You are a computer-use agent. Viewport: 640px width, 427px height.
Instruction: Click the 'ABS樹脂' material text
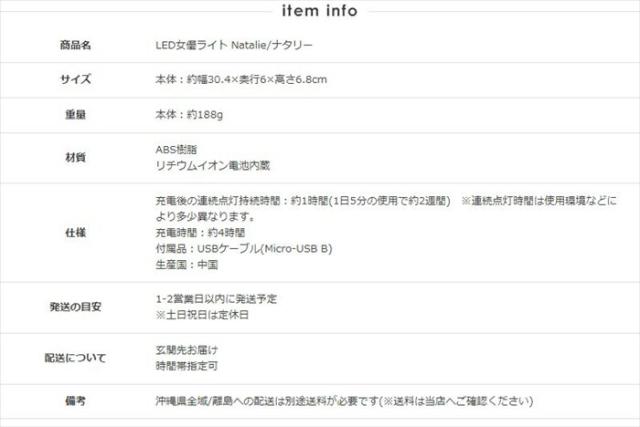[176, 149]
